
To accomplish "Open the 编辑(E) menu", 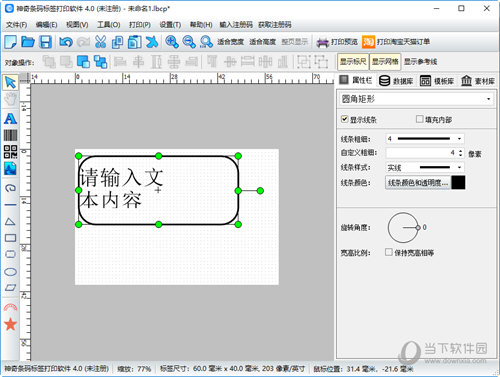I will pyautogui.click(x=46, y=25).
